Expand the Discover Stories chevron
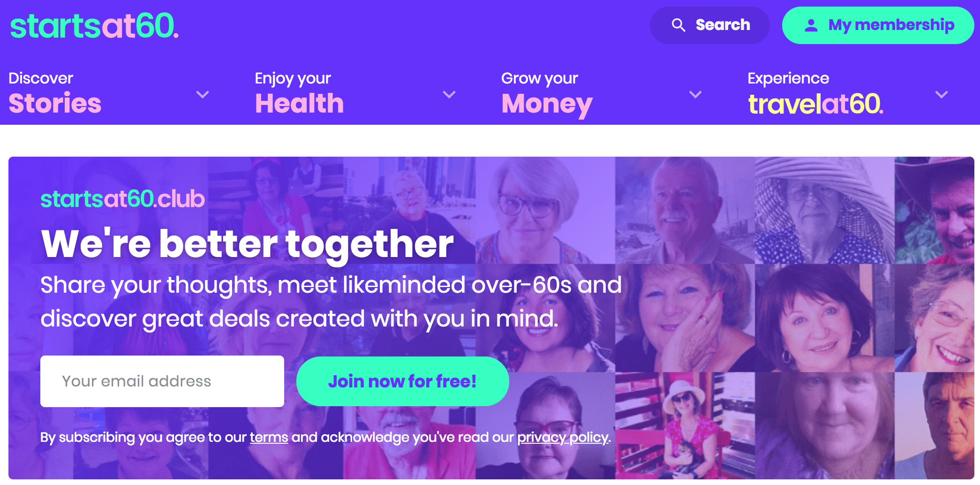This screenshot has width=980, height=485. tap(203, 95)
